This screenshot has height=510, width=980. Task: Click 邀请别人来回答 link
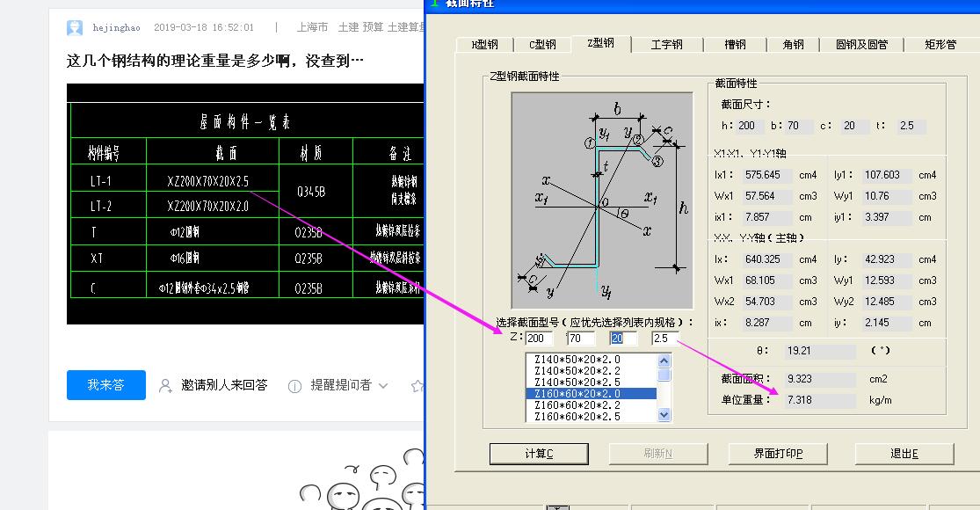click(x=224, y=385)
